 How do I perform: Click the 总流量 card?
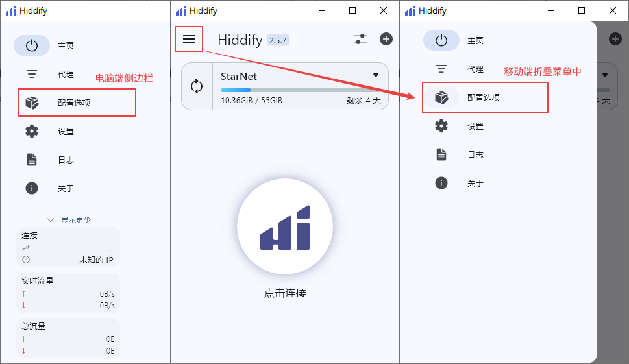(68, 338)
